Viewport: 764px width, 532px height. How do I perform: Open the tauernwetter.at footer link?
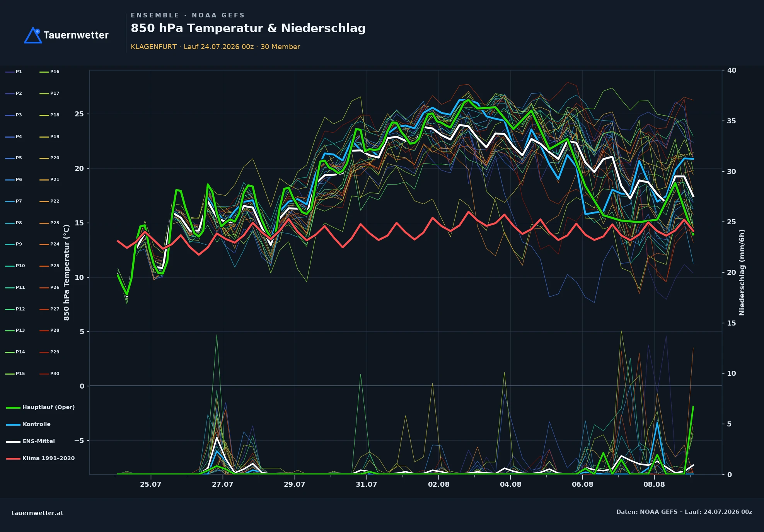click(38, 513)
